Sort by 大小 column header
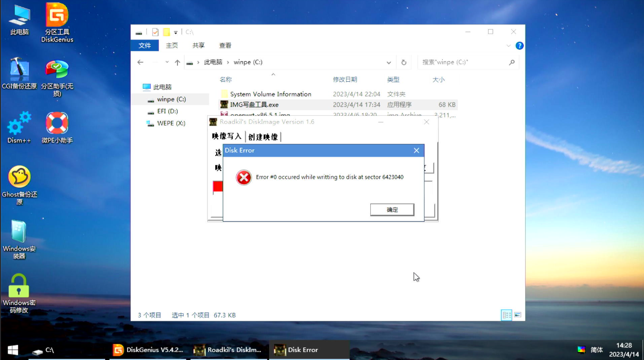Image resolution: width=644 pixels, height=360 pixels. (439, 80)
